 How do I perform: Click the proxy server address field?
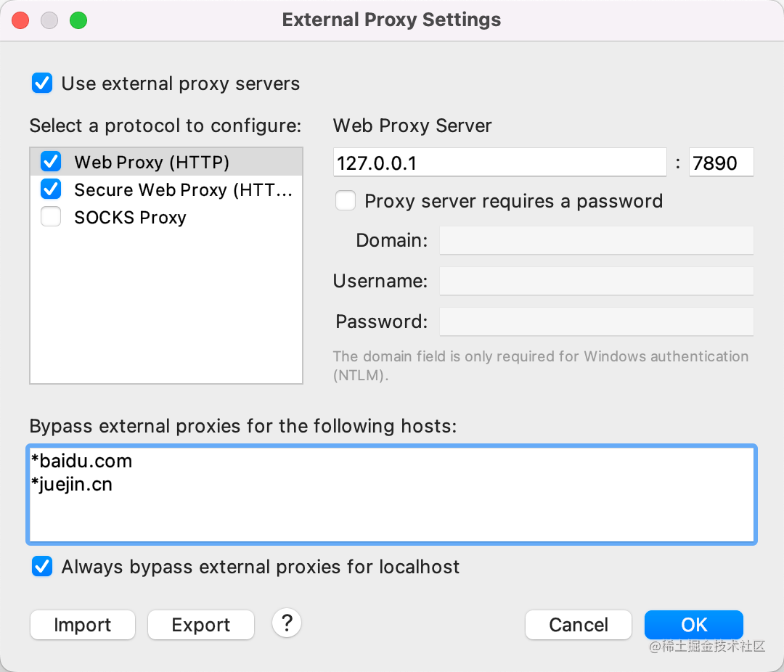(x=499, y=163)
